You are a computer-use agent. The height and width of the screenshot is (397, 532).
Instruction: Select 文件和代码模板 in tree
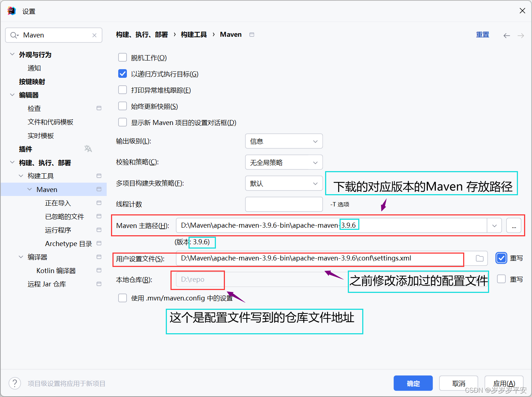[50, 122]
